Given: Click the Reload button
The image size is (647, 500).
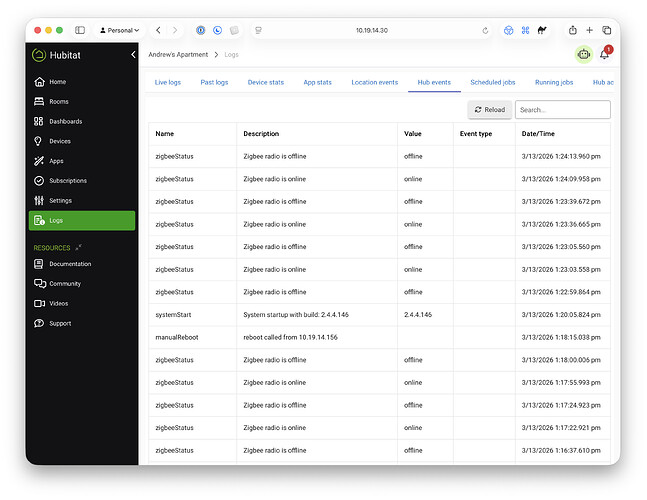Looking at the screenshot, I should click(x=490, y=110).
